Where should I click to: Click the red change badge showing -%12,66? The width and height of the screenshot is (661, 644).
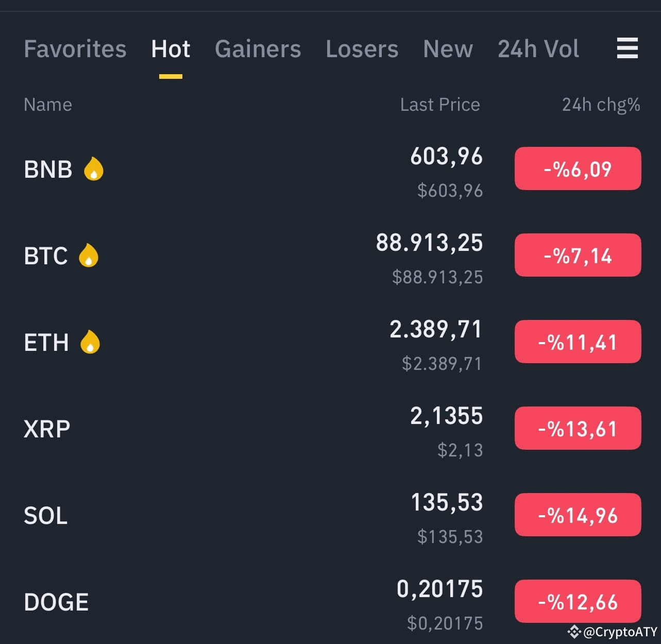578,601
